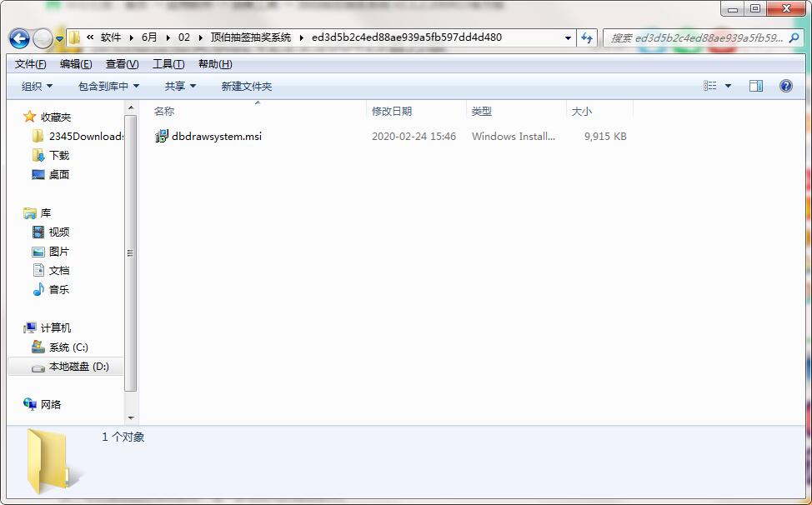The width and height of the screenshot is (812, 505).
Task: Open the 图片 library
Action: pos(59,252)
